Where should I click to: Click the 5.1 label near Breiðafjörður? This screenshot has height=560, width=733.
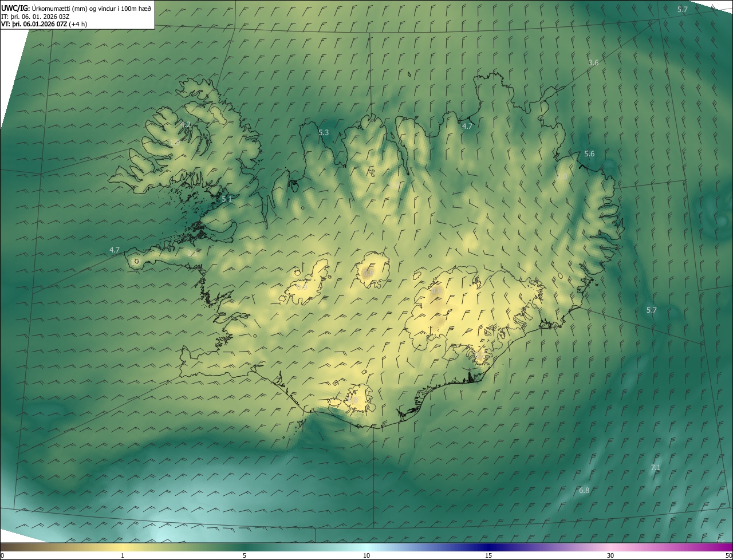point(226,199)
